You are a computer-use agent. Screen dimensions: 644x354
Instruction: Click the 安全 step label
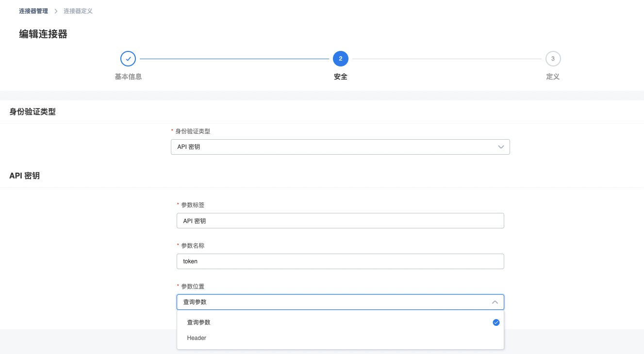coord(341,77)
